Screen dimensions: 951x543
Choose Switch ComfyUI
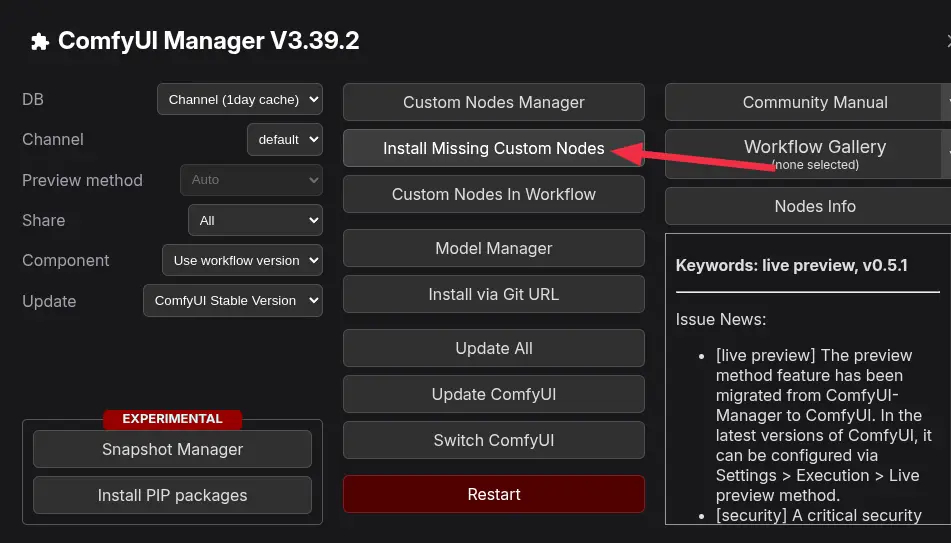[x=493, y=440]
